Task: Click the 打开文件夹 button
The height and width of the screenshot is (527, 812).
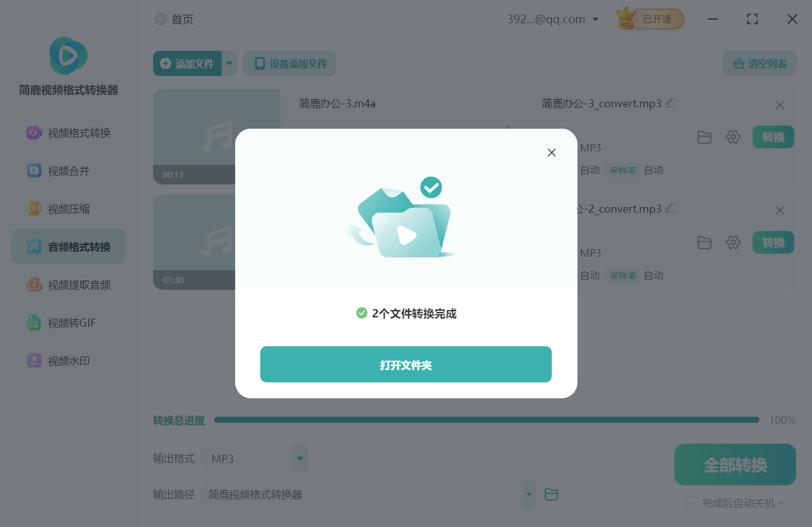Action: [405, 365]
